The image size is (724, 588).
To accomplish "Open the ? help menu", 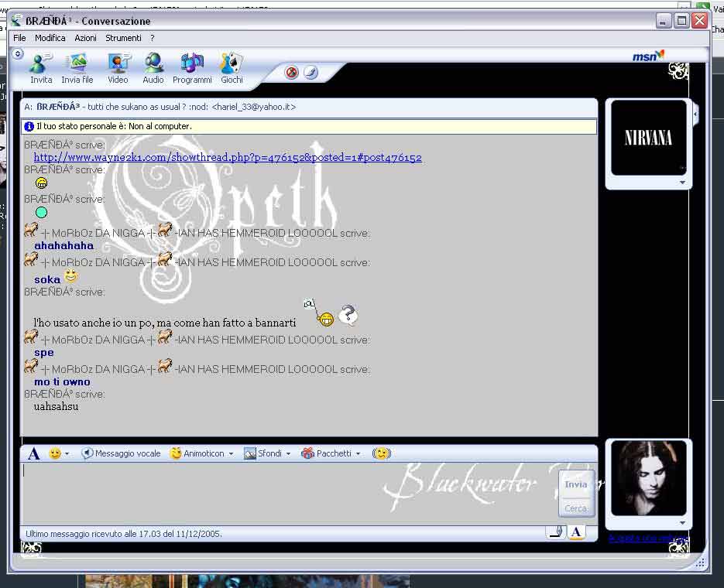I will (x=153, y=38).
